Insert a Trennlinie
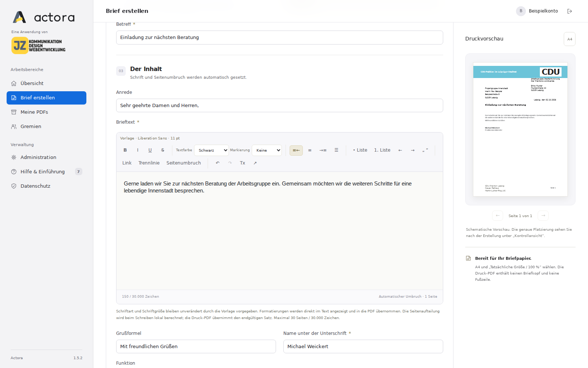Image resolution: width=588 pixels, height=368 pixels. (149, 163)
